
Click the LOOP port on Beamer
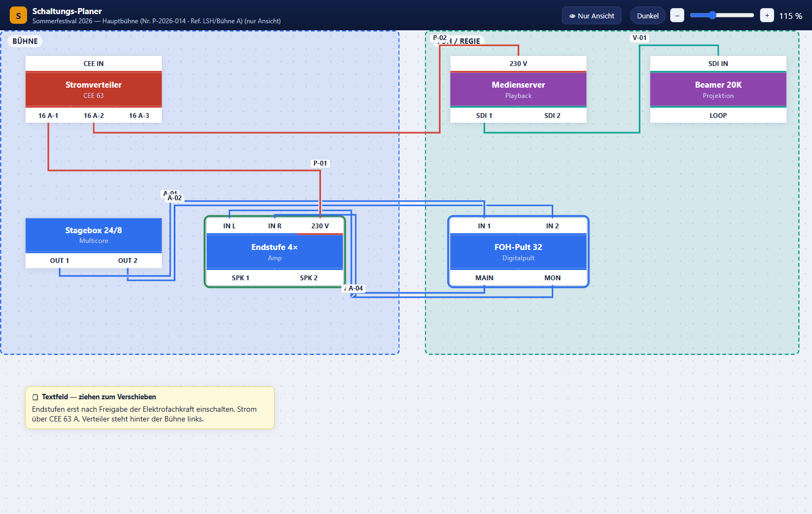(x=718, y=115)
